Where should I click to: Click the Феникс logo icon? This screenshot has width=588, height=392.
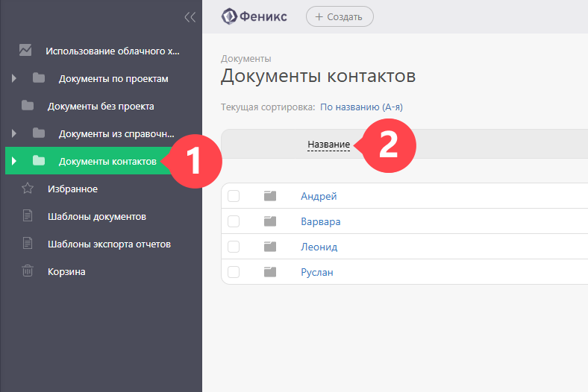pyautogui.click(x=229, y=16)
